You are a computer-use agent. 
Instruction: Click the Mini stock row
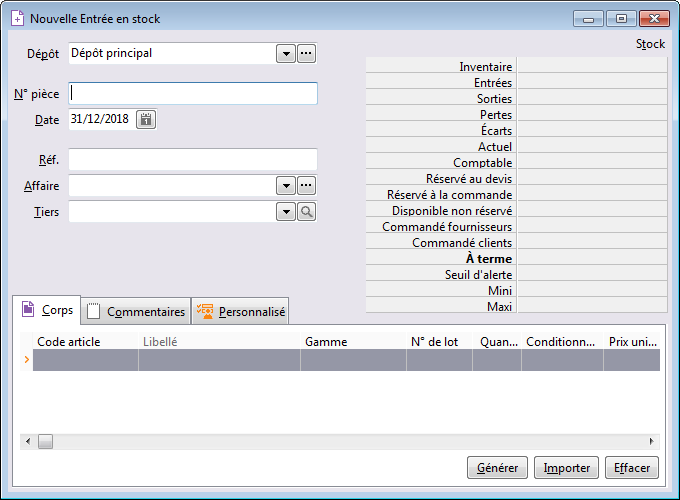coord(517,290)
